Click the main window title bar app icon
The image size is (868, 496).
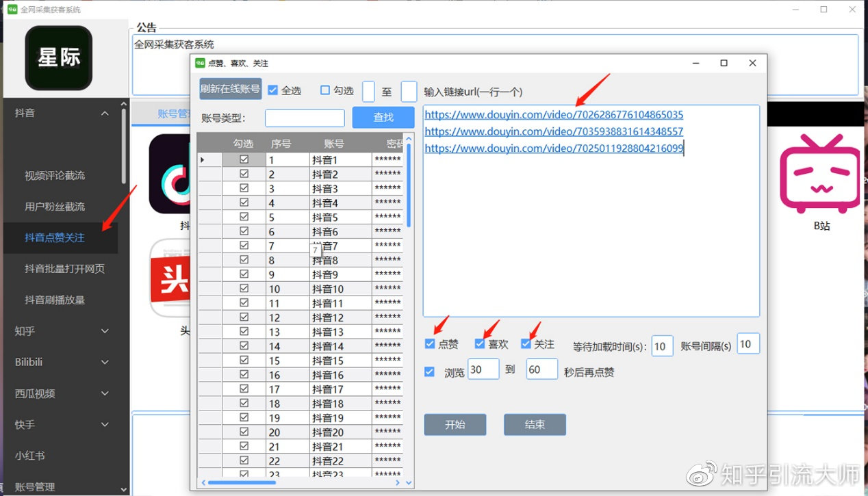coord(12,10)
